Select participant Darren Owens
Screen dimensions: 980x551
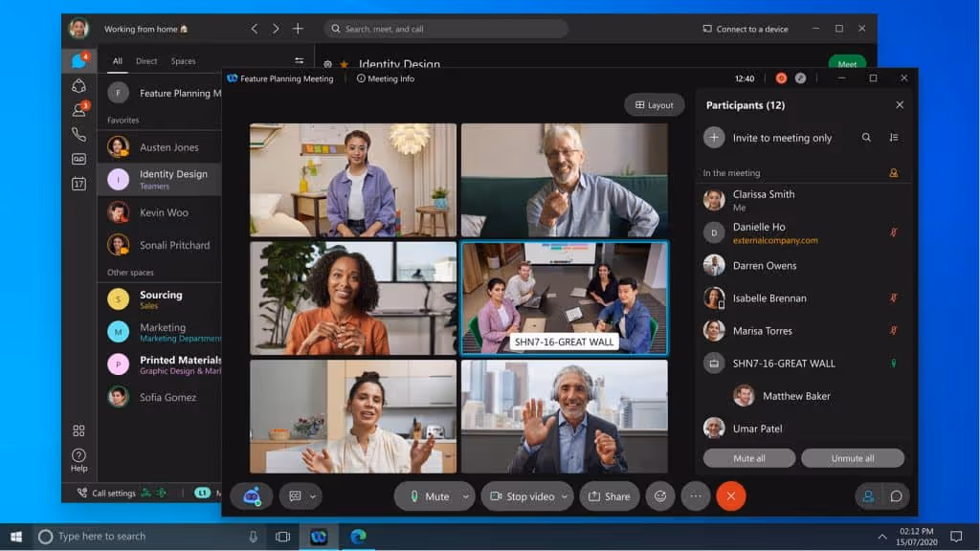[x=803, y=266]
